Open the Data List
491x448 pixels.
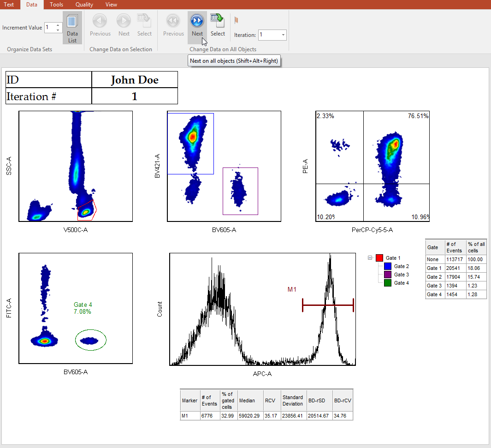72,28
